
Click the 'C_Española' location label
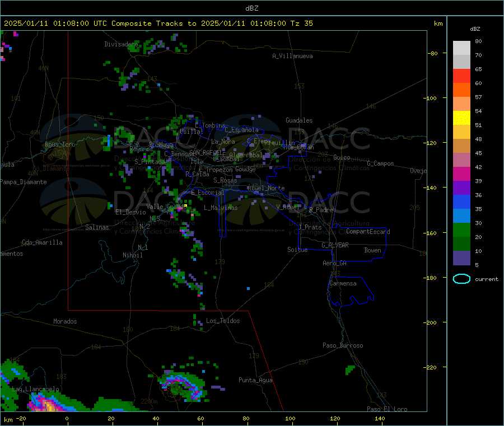pyautogui.click(x=241, y=130)
